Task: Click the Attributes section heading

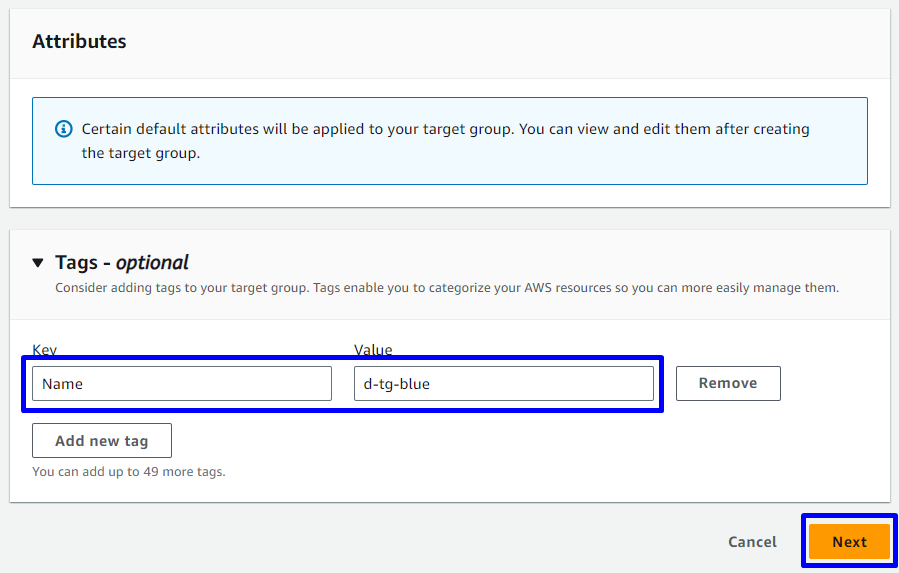Action: pyautogui.click(x=79, y=42)
